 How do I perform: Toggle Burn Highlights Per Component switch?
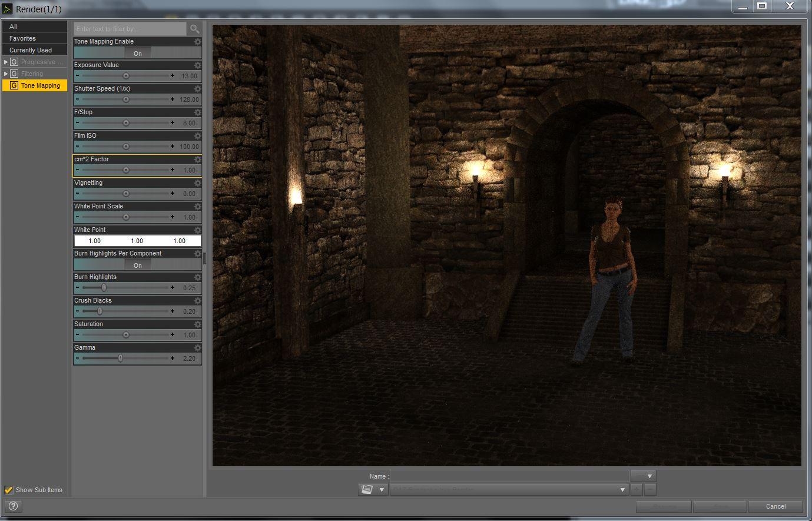point(137,265)
